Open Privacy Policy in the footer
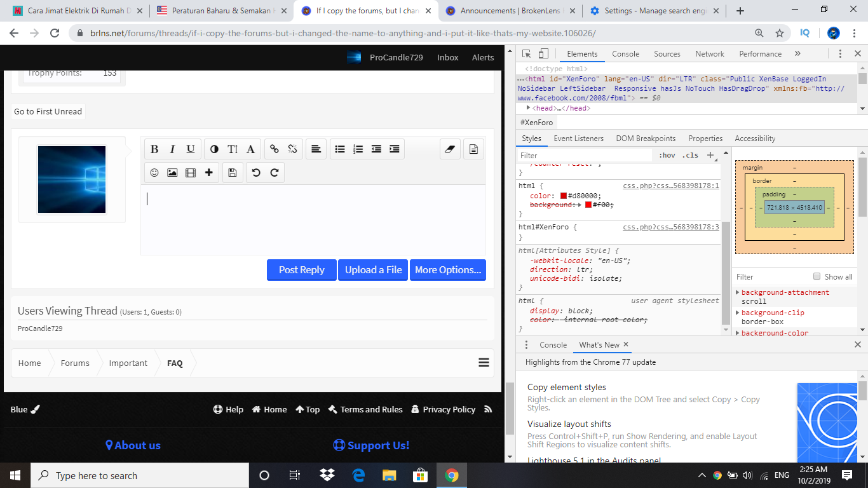868x488 pixels. coord(443,409)
